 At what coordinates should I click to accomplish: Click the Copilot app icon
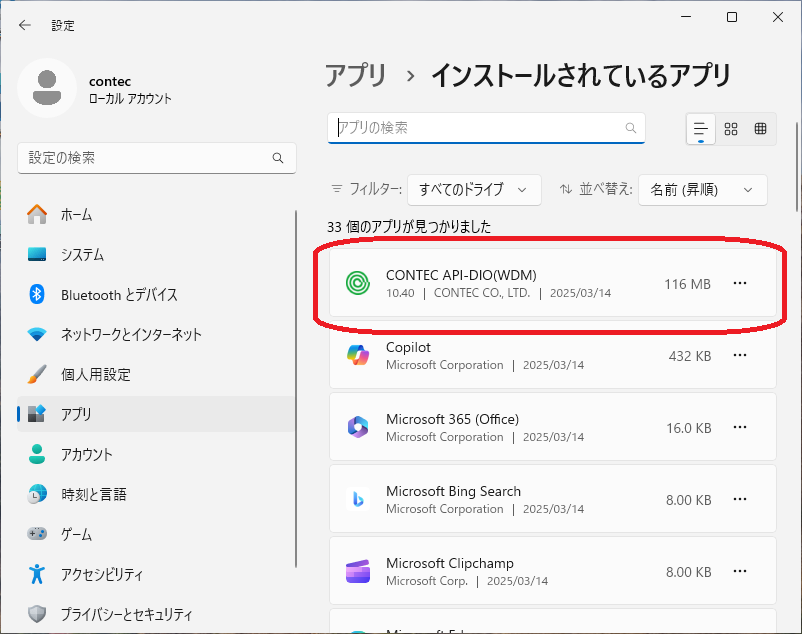click(358, 355)
